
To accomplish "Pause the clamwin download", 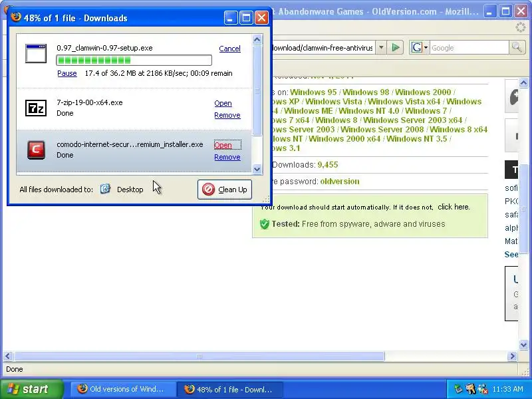I will coord(67,73).
